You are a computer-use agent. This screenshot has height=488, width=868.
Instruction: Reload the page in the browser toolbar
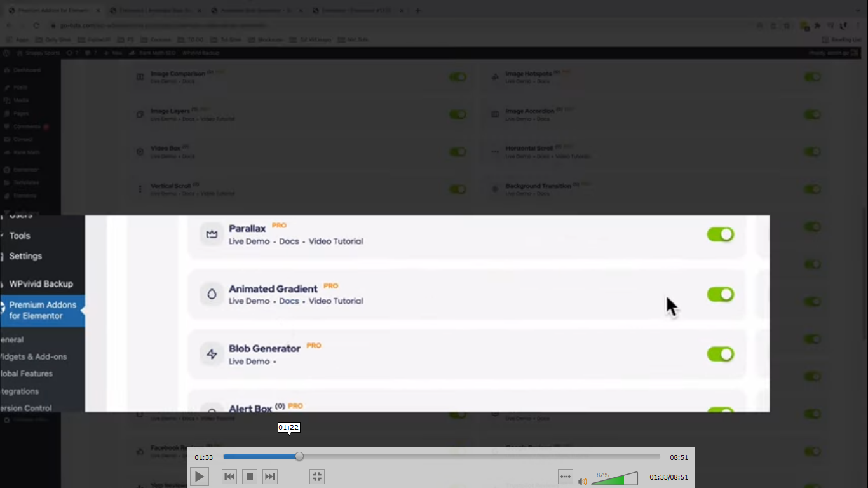(x=37, y=25)
